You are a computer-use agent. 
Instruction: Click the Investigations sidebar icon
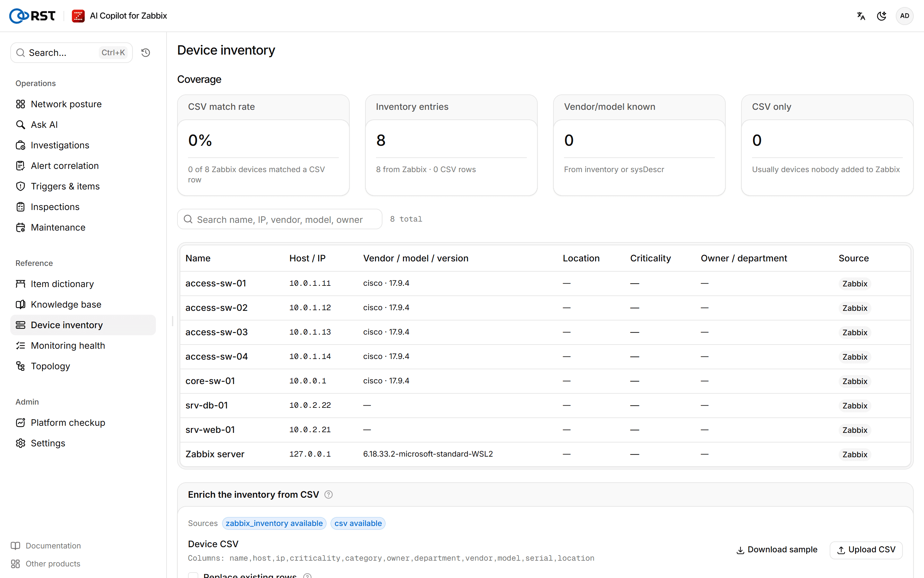tap(21, 145)
